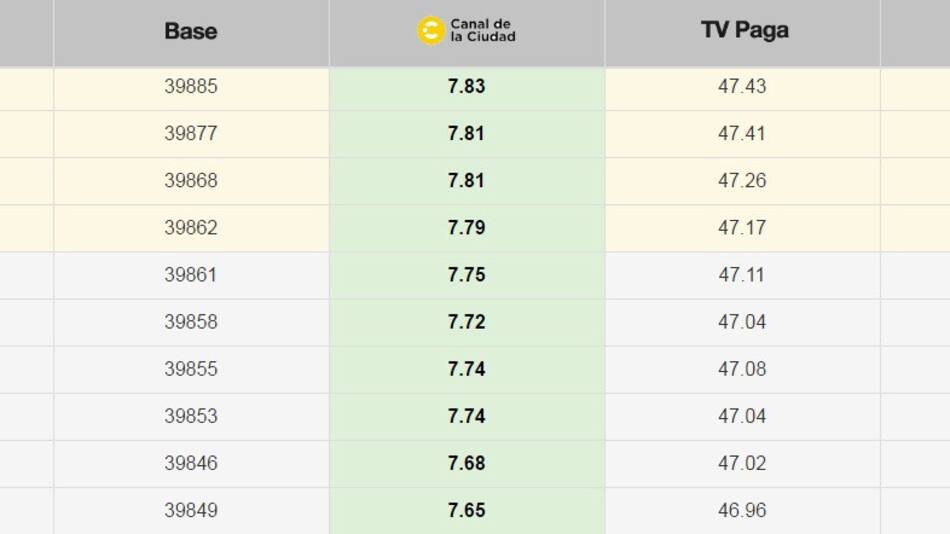Click Canal de la Ciudad value 7.83

467,86
